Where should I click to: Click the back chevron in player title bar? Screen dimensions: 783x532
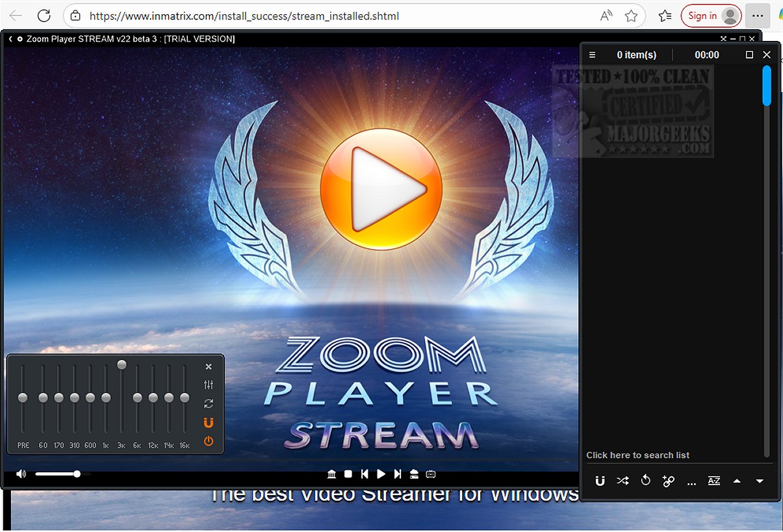pyautogui.click(x=10, y=39)
